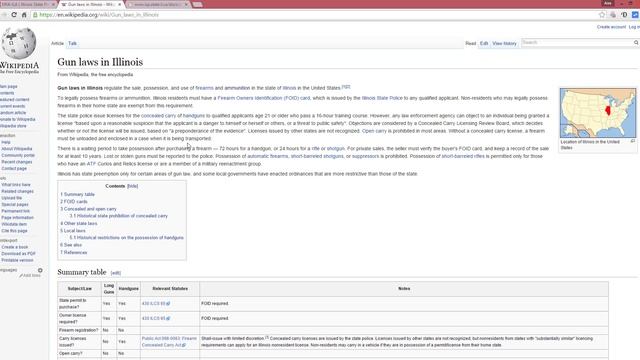Click the Wikipedia globe logo
Screen dimensions: 640x360
(19, 43)
